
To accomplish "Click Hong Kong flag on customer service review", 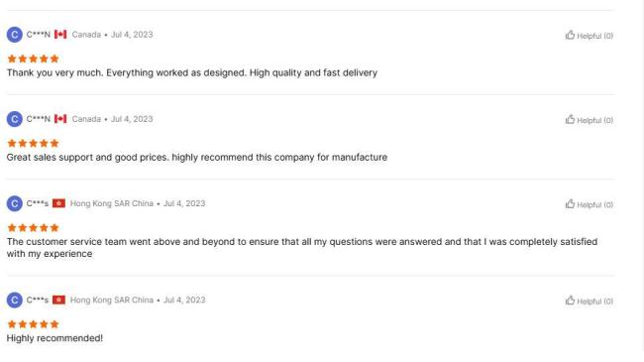I will (x=58, y=203).
